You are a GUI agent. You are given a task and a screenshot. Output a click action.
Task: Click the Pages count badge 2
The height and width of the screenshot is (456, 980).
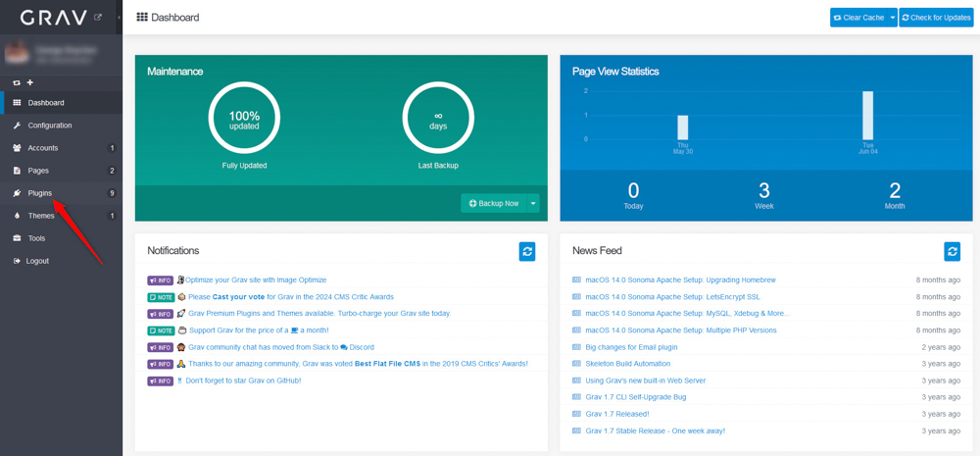coord(112,171)
